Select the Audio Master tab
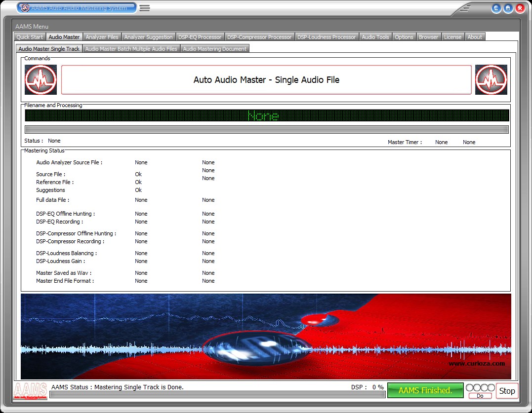Viewport: 532px width, 413px height. click(64, 37)
